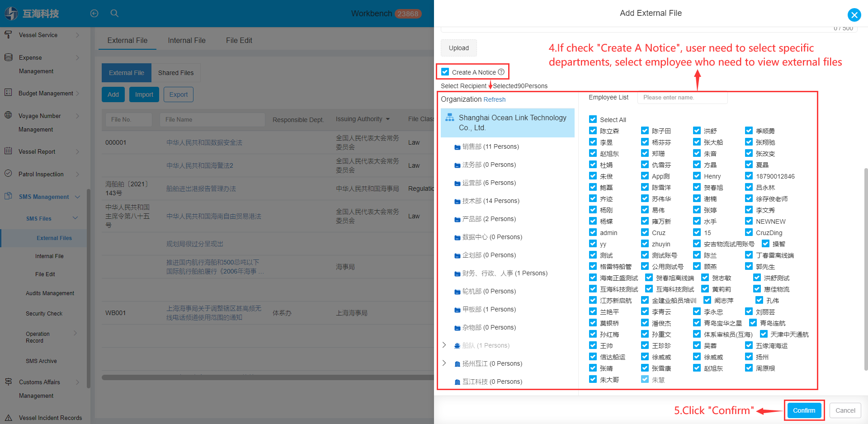Select the External File blue tab

click(x=127, y=73)
